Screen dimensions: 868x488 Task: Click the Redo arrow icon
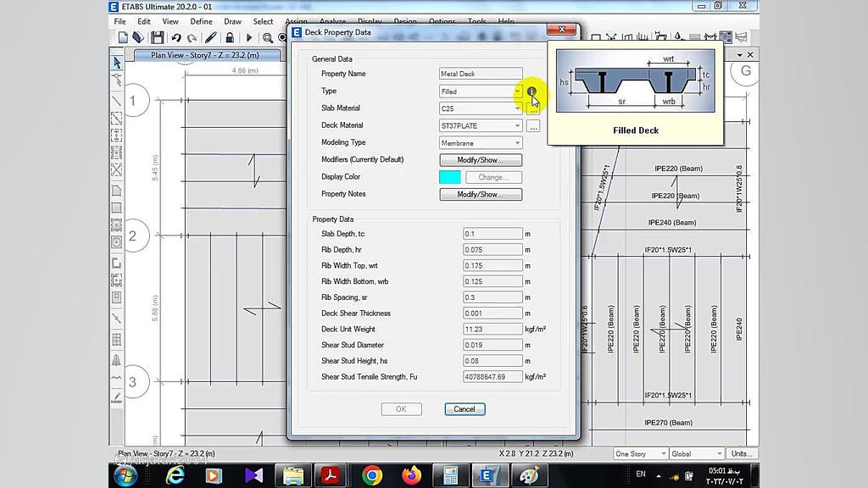click(192, 37)
